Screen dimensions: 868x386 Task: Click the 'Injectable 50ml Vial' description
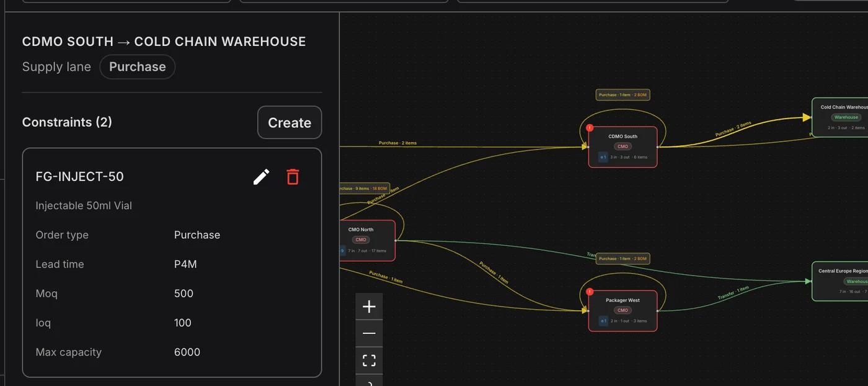pyautogui.click(x=84, y=206)
